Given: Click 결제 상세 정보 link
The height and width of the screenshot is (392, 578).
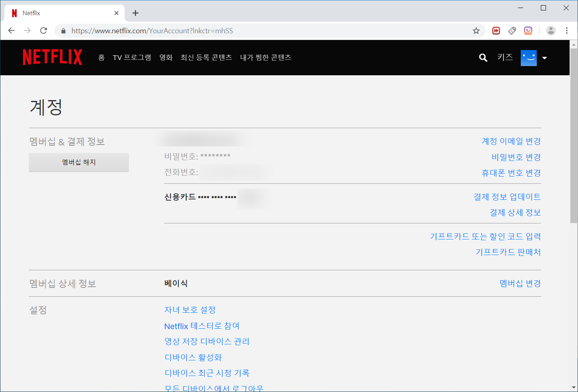Looking at the screenshot, I should pos(515,213).
